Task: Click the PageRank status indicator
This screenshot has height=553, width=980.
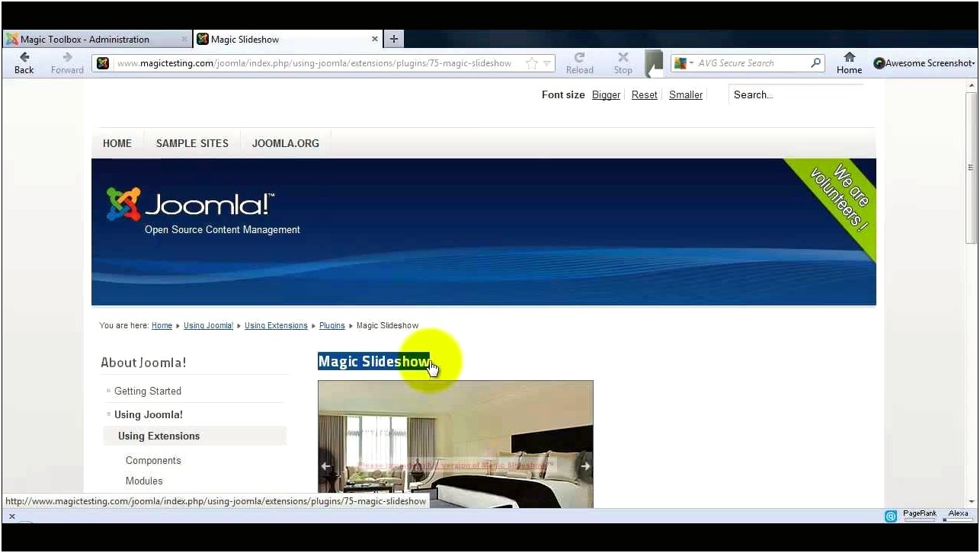Action: pos(920,516)
